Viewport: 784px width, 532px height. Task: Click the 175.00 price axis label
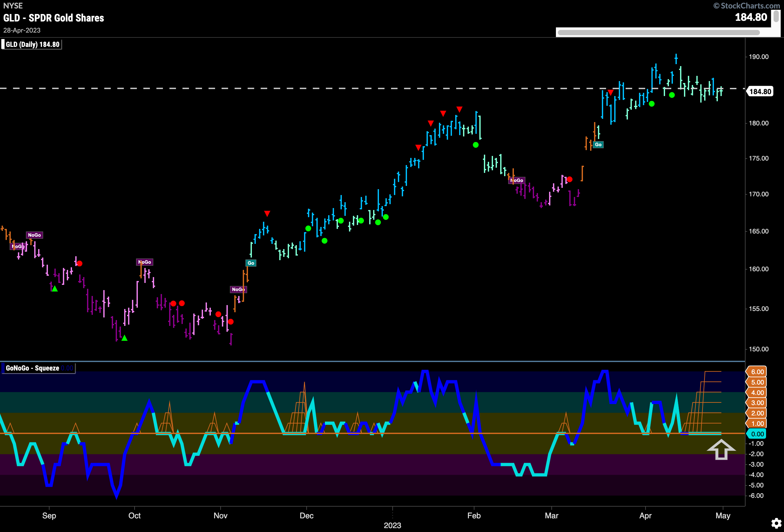(759, 158)
